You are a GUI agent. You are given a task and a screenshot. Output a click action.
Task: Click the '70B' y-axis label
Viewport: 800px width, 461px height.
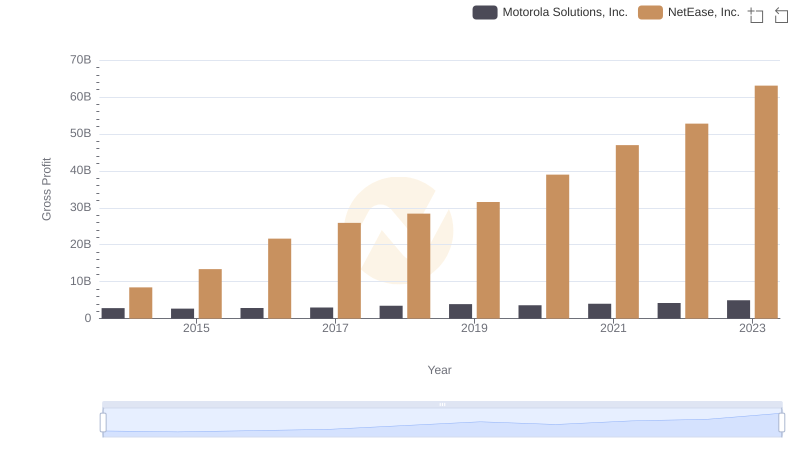(81, 60)
